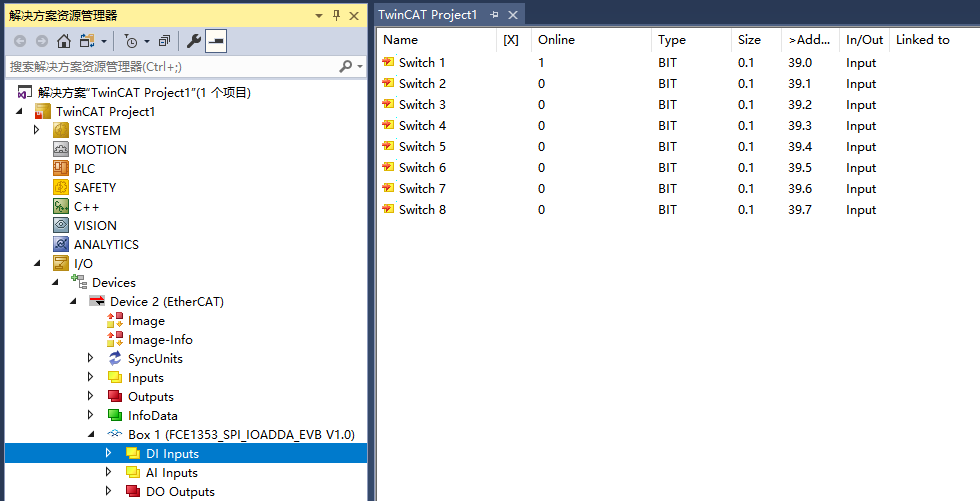
Task: Collapse the Box 1 node
Action: (91, 434)
